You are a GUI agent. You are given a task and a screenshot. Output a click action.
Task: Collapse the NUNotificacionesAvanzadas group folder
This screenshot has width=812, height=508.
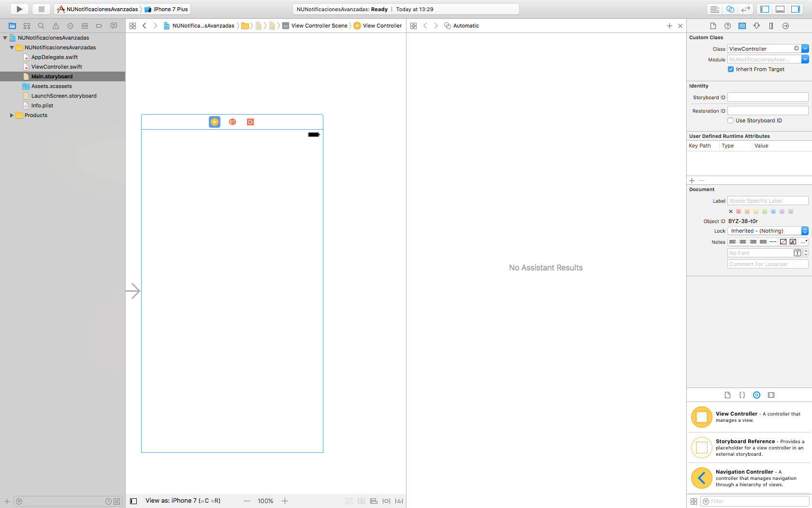(x=12, y=47)
